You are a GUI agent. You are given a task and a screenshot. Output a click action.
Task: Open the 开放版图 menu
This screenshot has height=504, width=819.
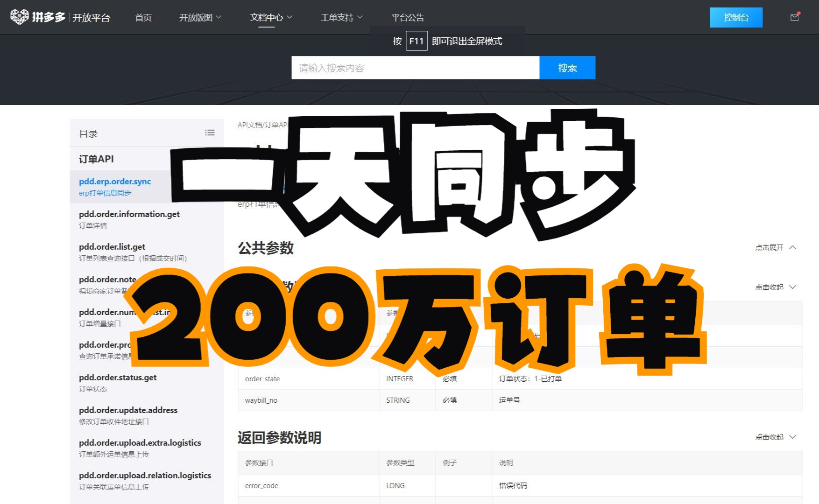tap(200, 17)
